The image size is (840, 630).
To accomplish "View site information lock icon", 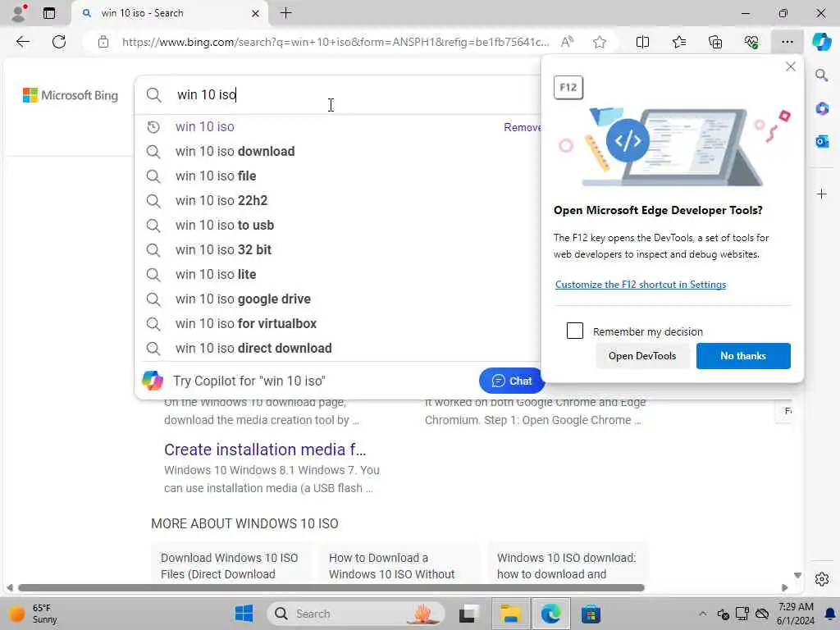I will [x=103, y=42].
